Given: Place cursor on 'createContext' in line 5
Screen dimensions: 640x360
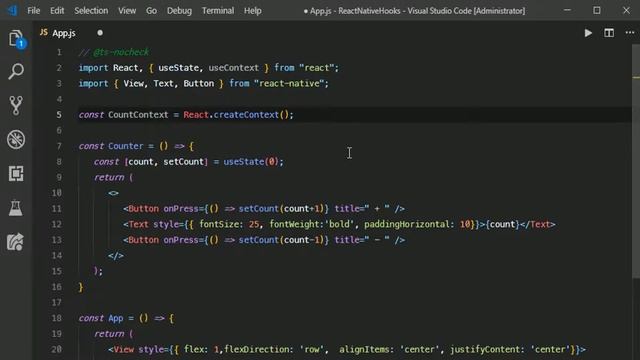Looking at the screenshot, I should 246,115.
